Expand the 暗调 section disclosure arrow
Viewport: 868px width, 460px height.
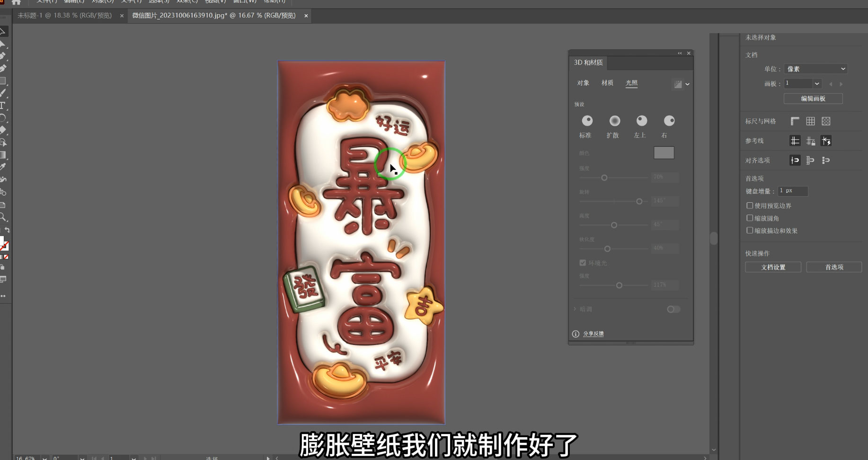pyautogui.click(x=575, y=309)
